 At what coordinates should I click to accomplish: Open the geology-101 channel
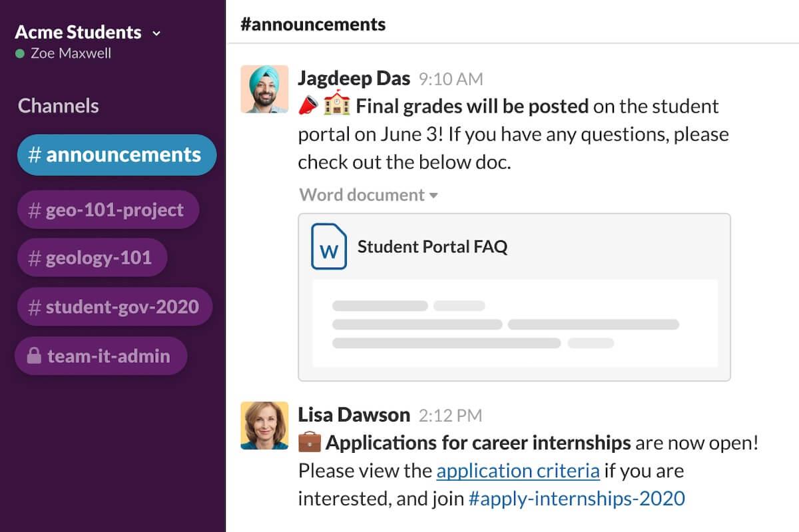(x=92, y=258)
